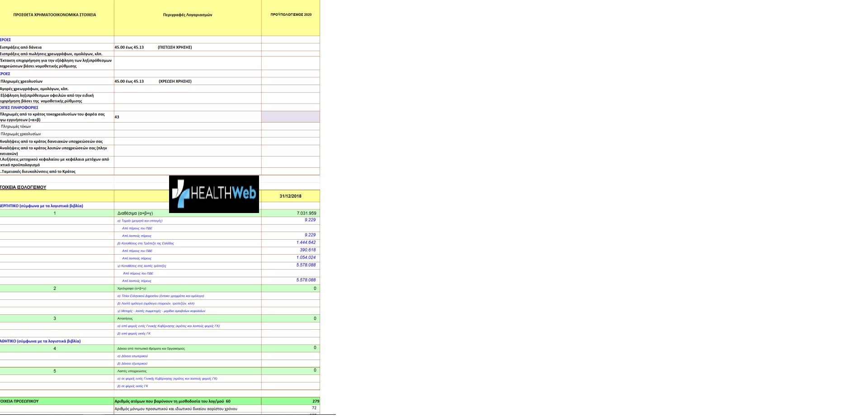
Task: Click the personnel total cell showing 279
Action: click(x=291, y=401)
